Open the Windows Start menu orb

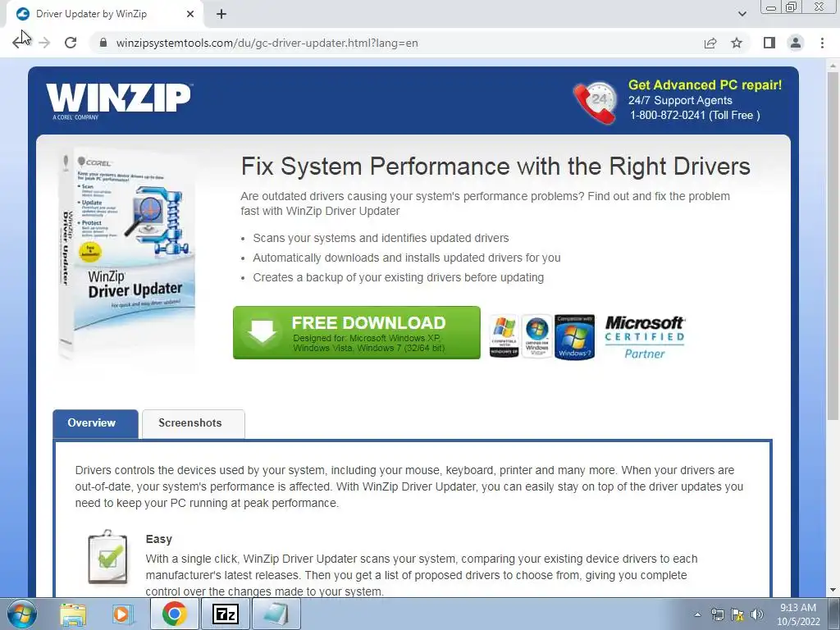point(22,614)
